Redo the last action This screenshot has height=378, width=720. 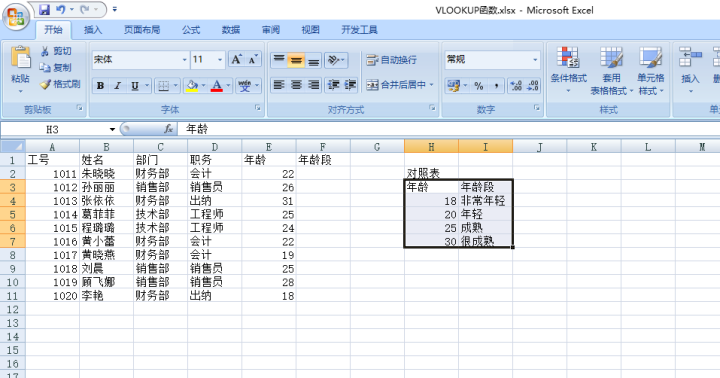84,9
